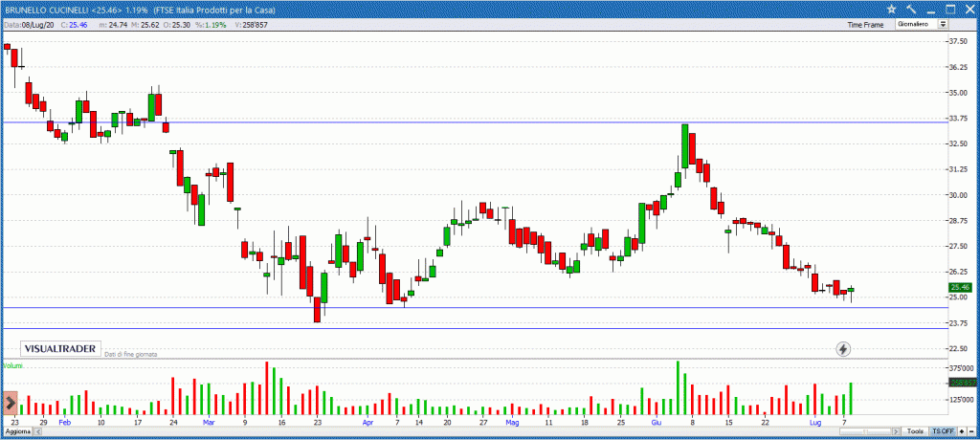Click the O: 25.30 open value
The width and height of the screenshot is (980, 440).
(x=177, y=24)
